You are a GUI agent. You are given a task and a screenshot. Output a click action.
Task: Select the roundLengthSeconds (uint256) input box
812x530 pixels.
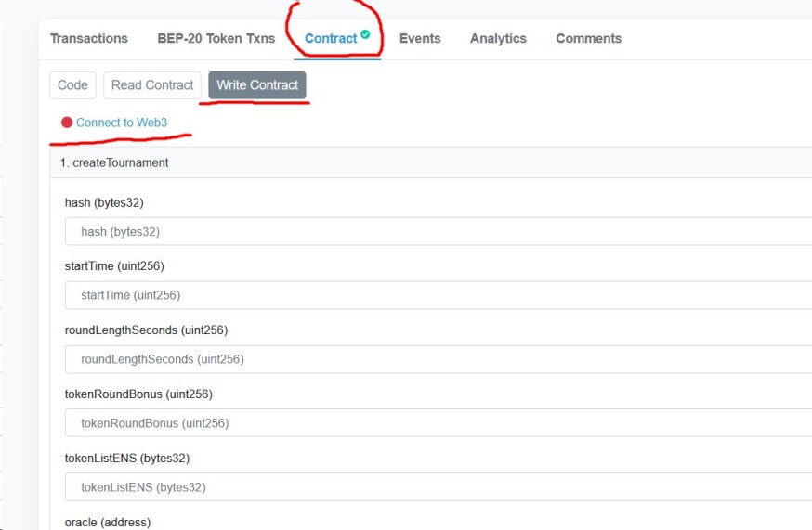point(439,359)
